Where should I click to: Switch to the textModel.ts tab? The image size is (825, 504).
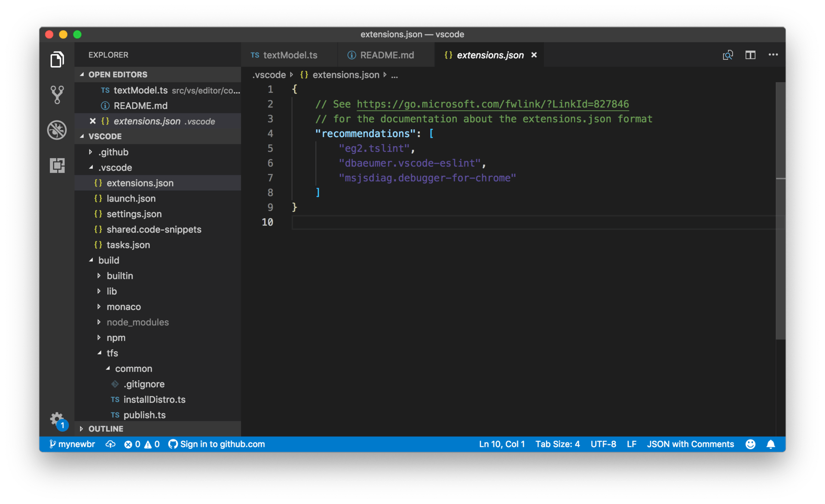290,55
